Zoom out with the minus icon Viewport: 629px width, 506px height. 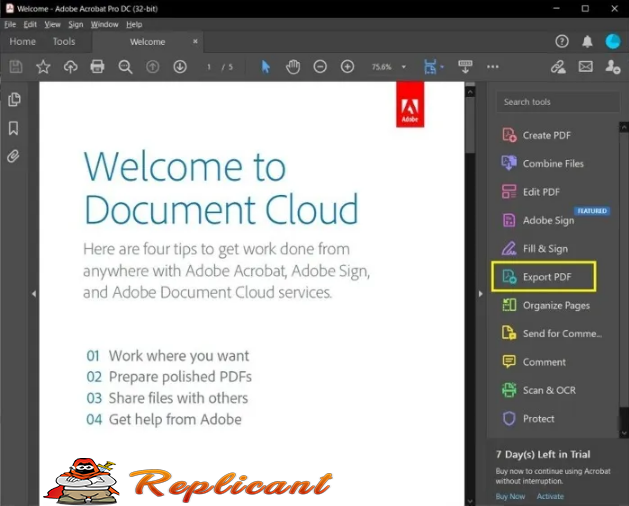(320, 67)
